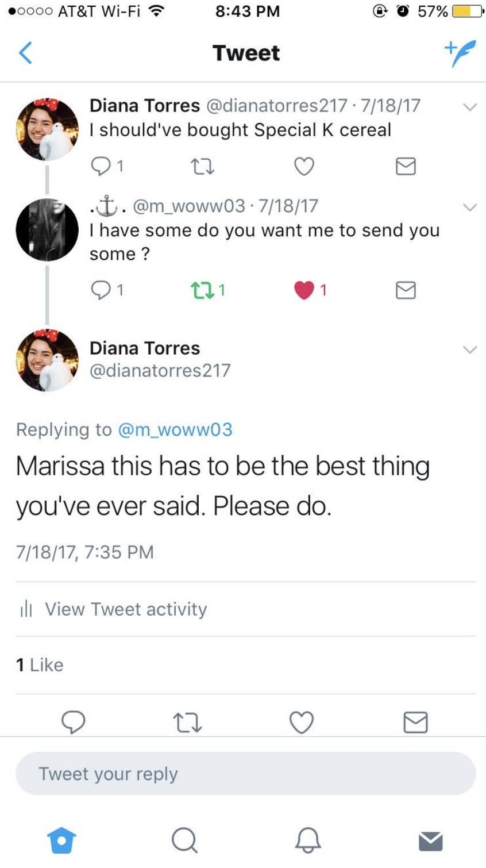This screenshot has width=486, height=868.
Task: Retweet Diana's Special K cereal tweet
Action: click(202, 167)
